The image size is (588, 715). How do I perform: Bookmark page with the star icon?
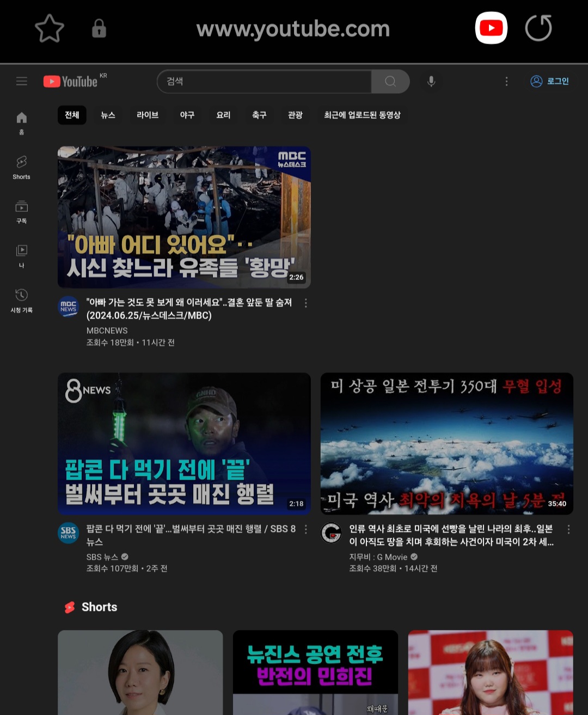50,28
